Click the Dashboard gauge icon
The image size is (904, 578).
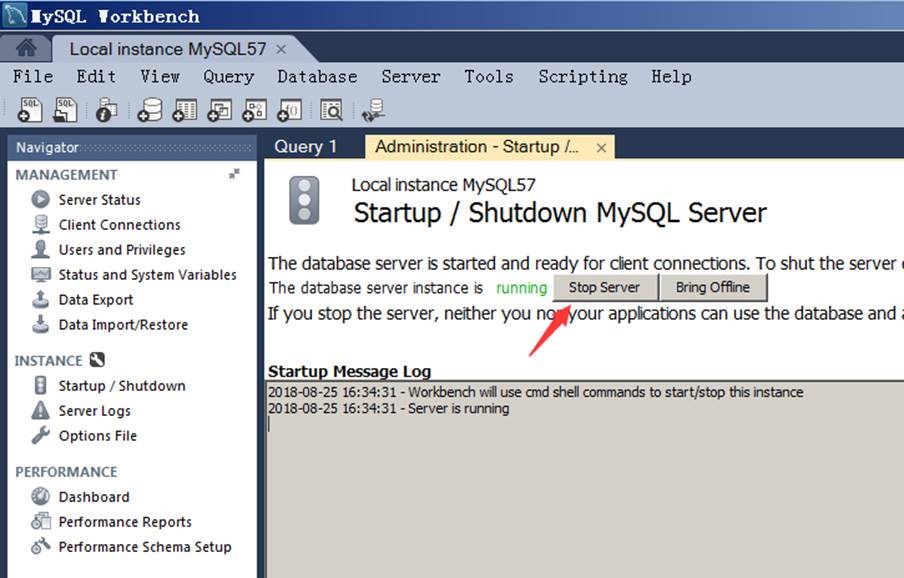click(40, 496)
